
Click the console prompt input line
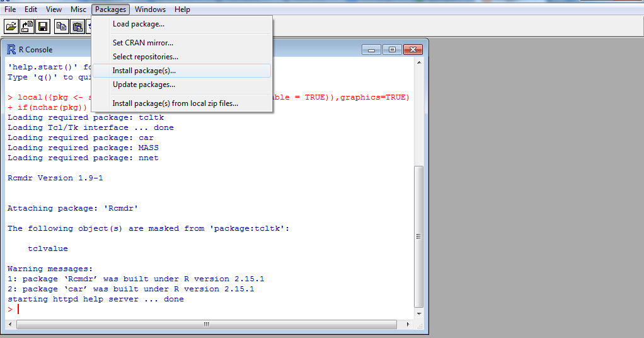(210, 309)
